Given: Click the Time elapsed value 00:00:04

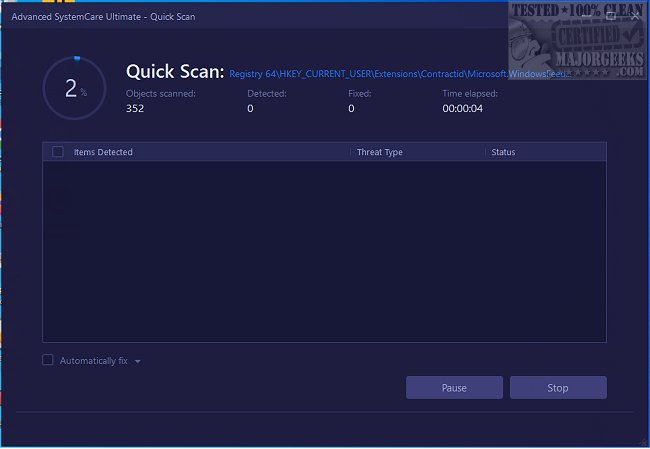Looking at the screenshot, I should 463,108.
